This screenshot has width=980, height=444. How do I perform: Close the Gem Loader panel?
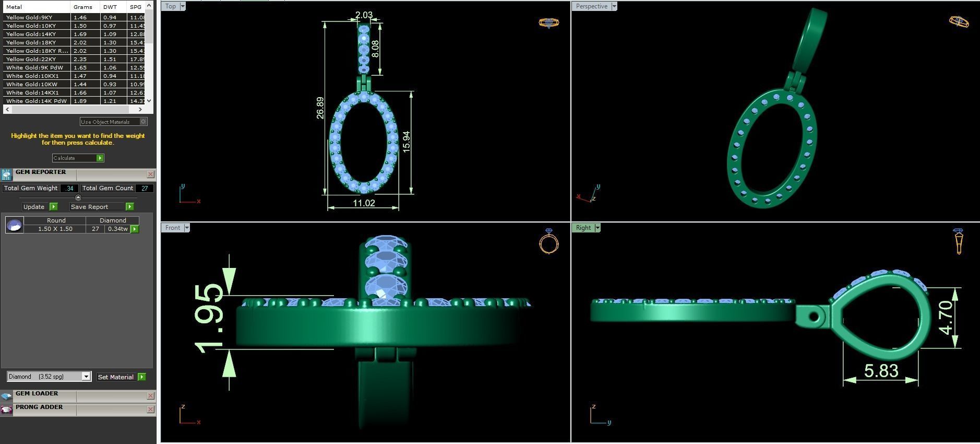pyautogui.click(x=150, y=396)
